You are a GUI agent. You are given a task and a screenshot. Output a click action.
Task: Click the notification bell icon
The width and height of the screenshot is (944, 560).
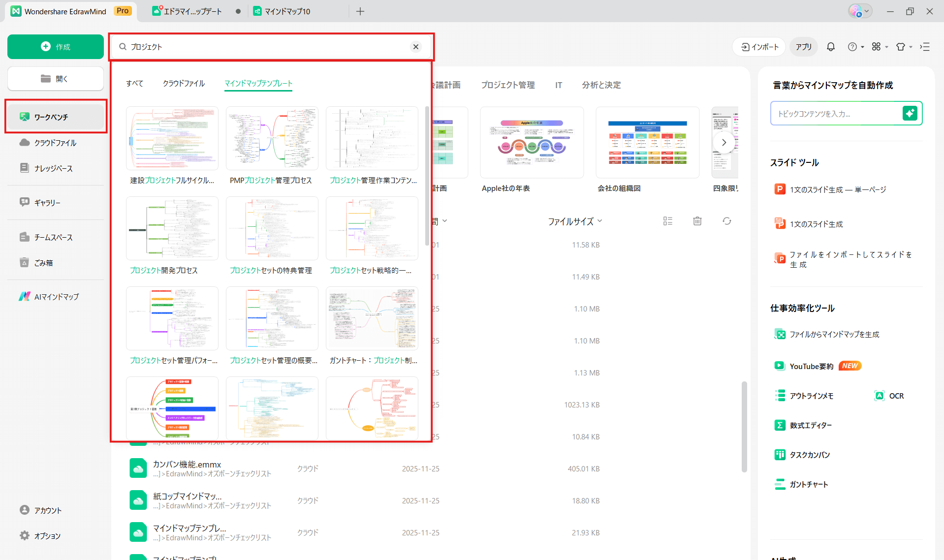pos(830,47)
